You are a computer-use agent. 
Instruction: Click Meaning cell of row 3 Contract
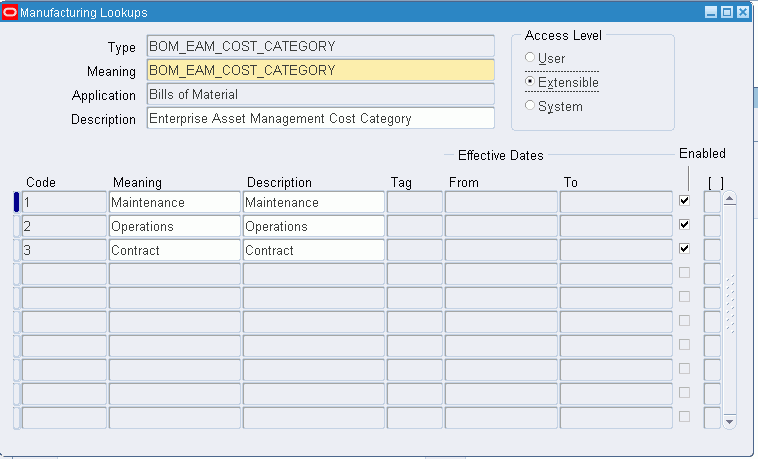(175, 251)
